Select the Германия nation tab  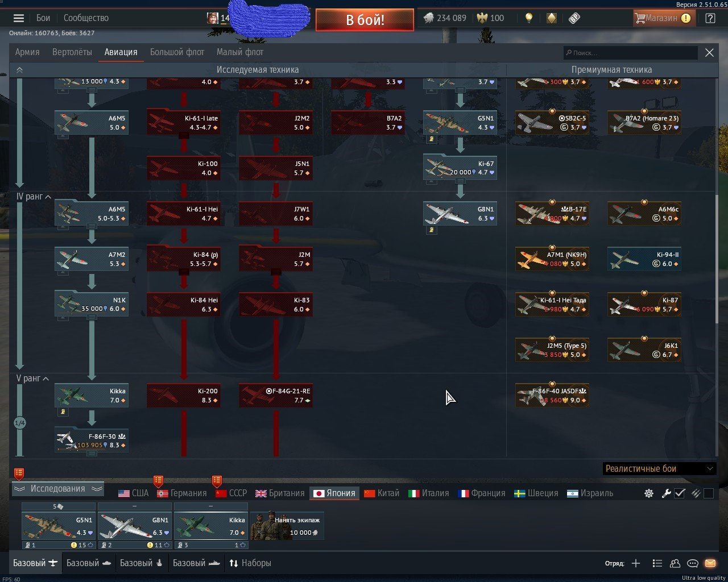[x=182, y=493]
